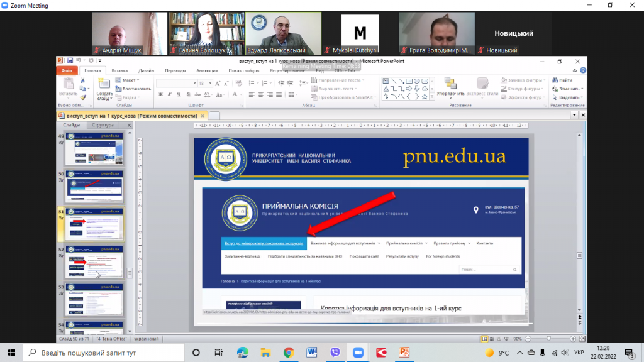Open the Выделить (Select) dropdown
The width and height of the screenshot is (644, 362).
pos(569,97)
